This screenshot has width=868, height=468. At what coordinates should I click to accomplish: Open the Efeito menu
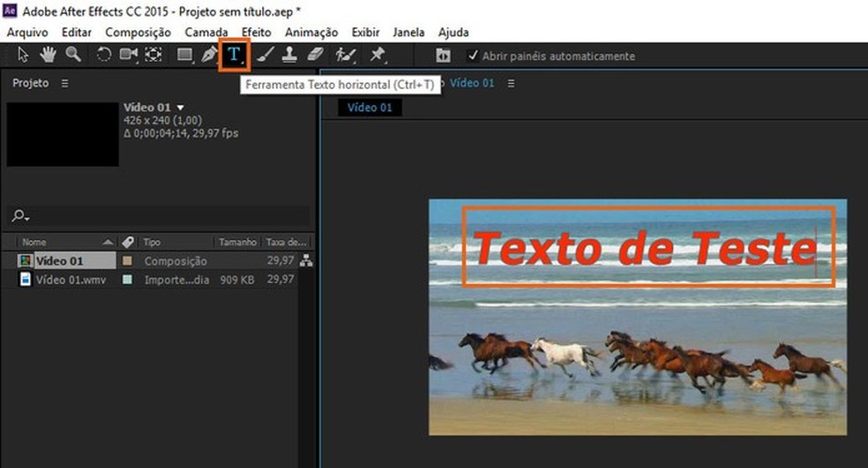tap(257, 32)
